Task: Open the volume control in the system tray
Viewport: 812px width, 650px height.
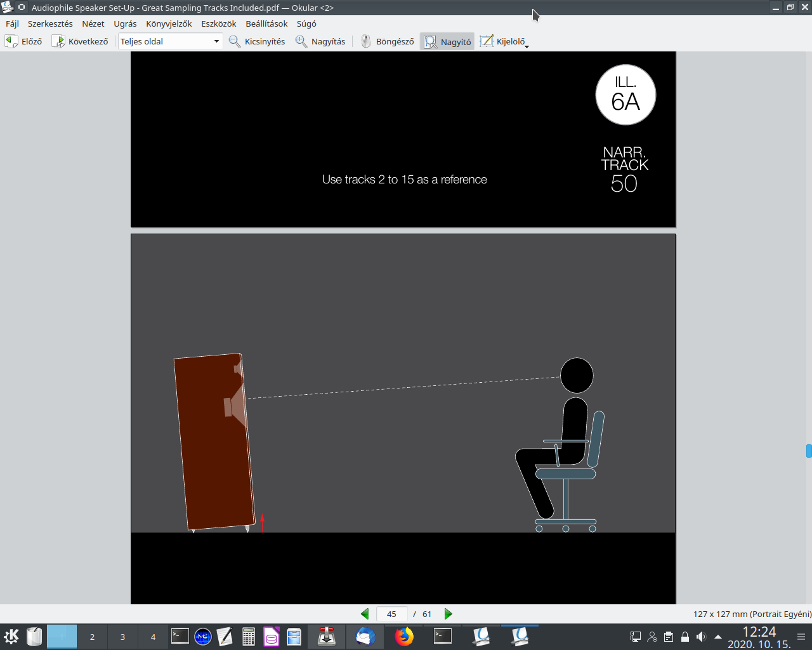Action: 701,636
